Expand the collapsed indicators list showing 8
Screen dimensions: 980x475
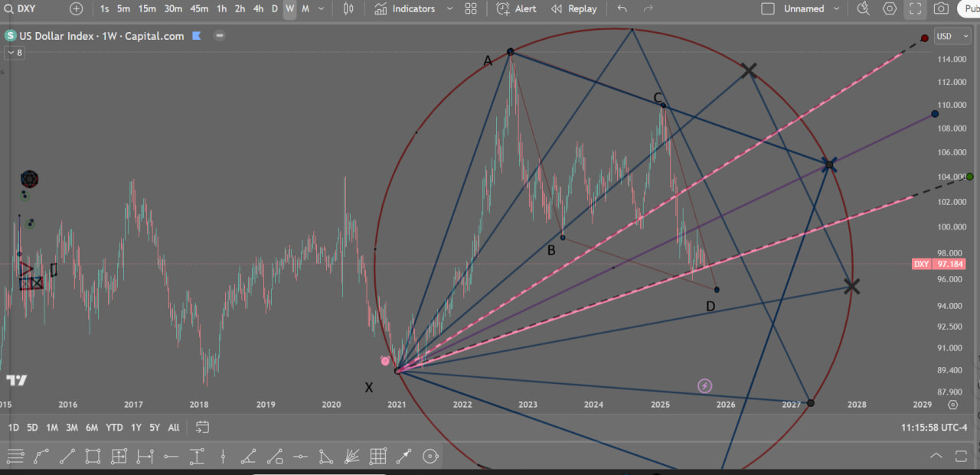pos(14,53)
